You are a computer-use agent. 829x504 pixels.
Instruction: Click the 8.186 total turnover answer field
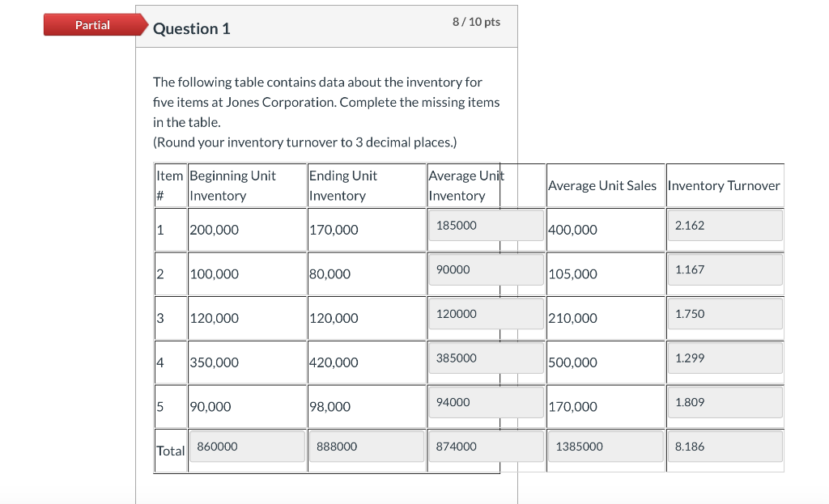pyautogui.click(x=724, y=446)
